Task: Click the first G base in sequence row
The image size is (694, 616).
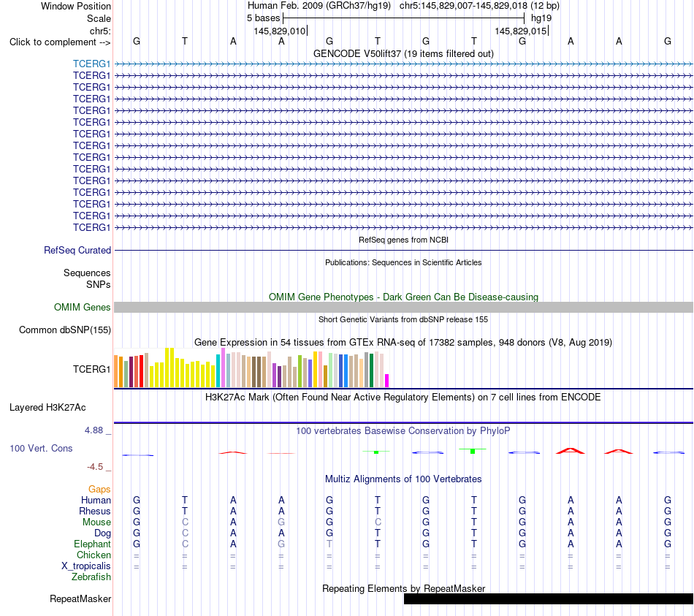Action: pos(137,41)
